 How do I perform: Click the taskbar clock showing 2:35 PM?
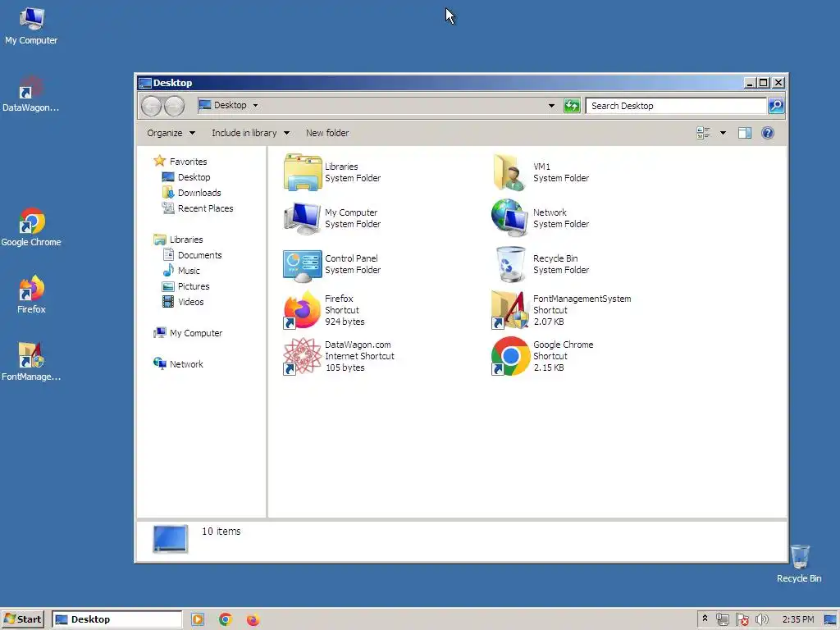click(797, 619)
